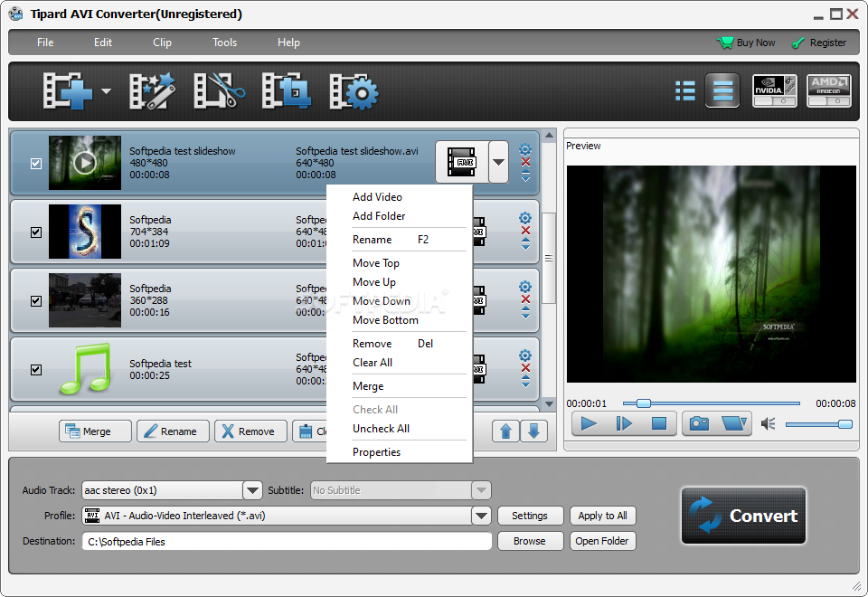
Task: Stop the preview playback
Action: tap(659, 423)
